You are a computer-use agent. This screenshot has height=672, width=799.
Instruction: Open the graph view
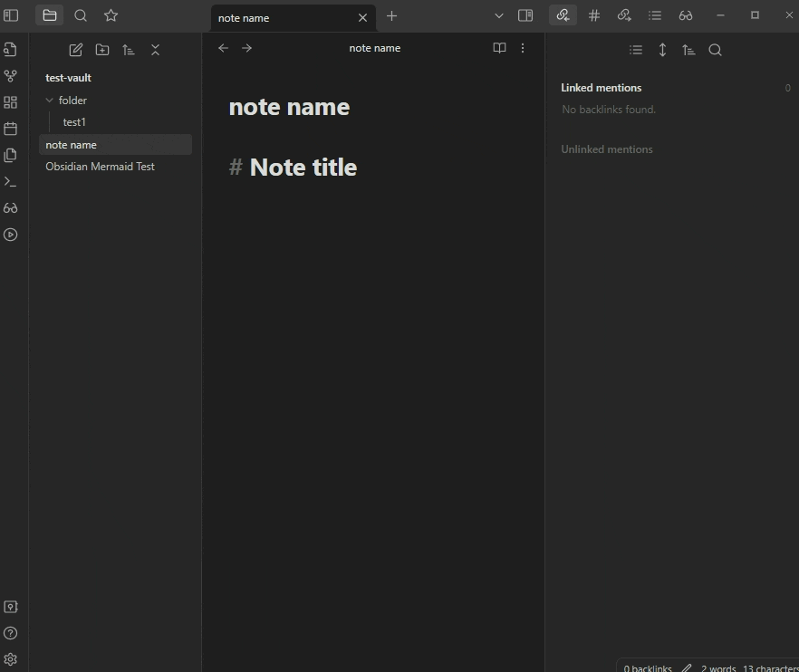pos(11,75)
